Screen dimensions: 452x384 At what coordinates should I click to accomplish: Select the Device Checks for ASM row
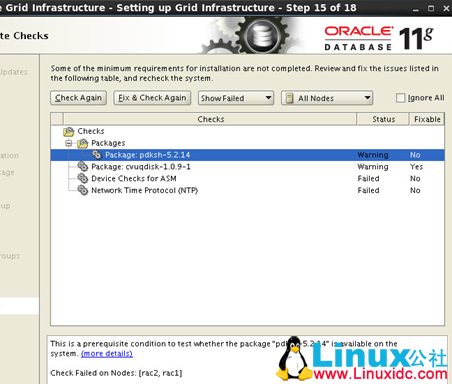tap(247, 178)
